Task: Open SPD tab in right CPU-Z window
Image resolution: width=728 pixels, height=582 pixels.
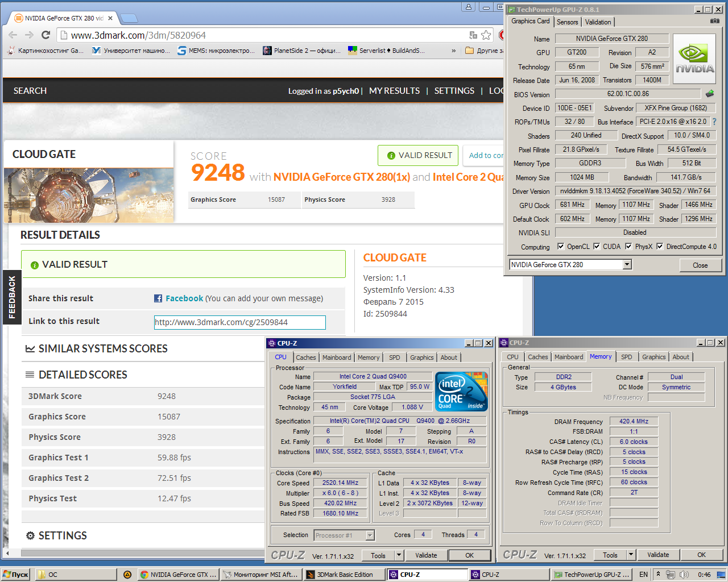Action: tap(627, 357)
